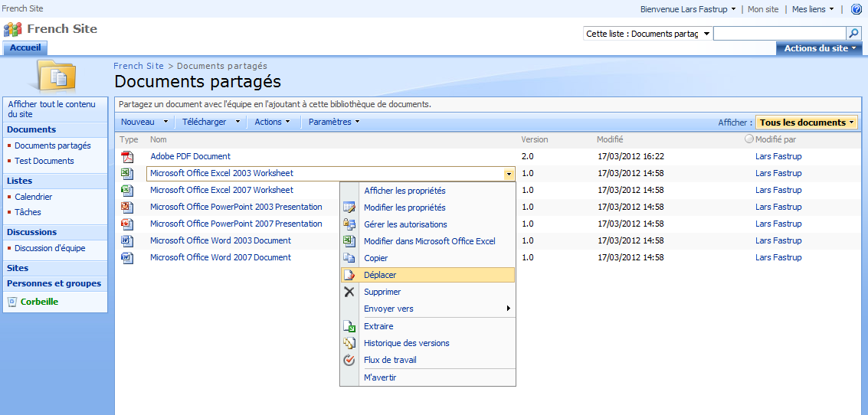Viewport: 868px width, 415px height.
Task: Sort by the Modifié column header
Action: tap(610, 139)
